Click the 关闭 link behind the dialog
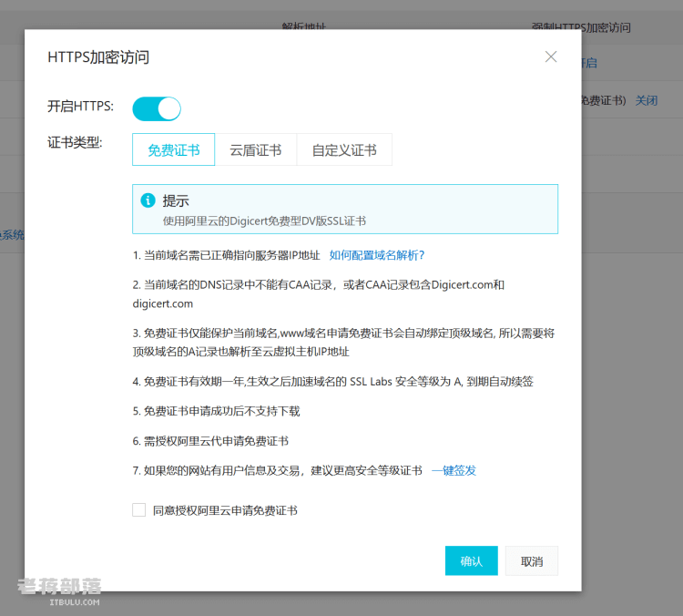Screen dimensions: 683x616 [x=647, y=101]
